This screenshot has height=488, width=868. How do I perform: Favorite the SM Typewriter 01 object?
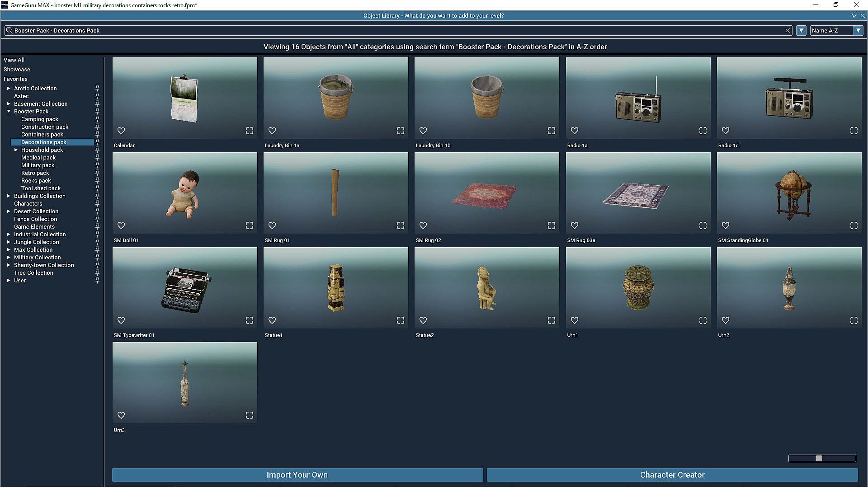pyautogui.click(x=121, y=320)
